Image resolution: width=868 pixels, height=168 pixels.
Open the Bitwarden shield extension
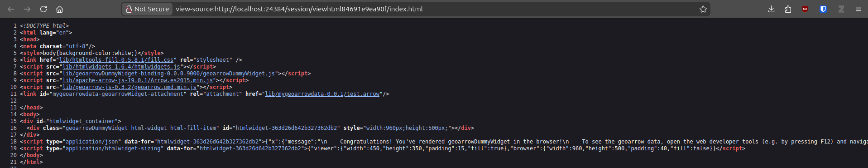coord(823,9)
